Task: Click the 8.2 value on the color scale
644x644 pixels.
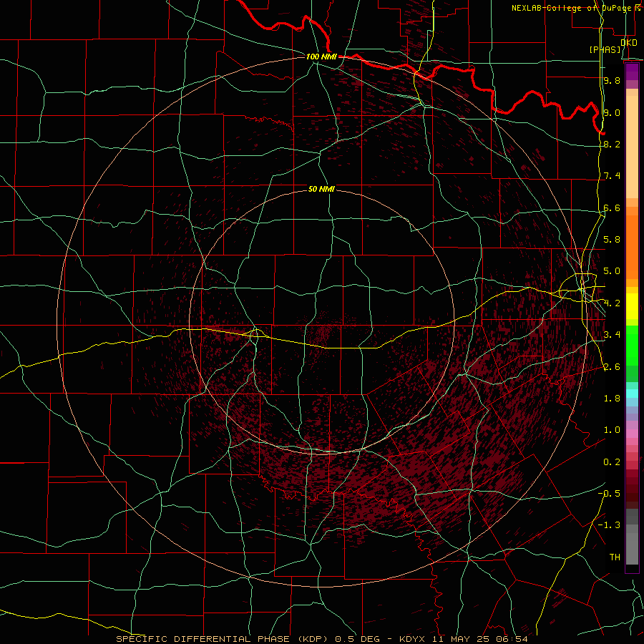Action: pos(612,144)
